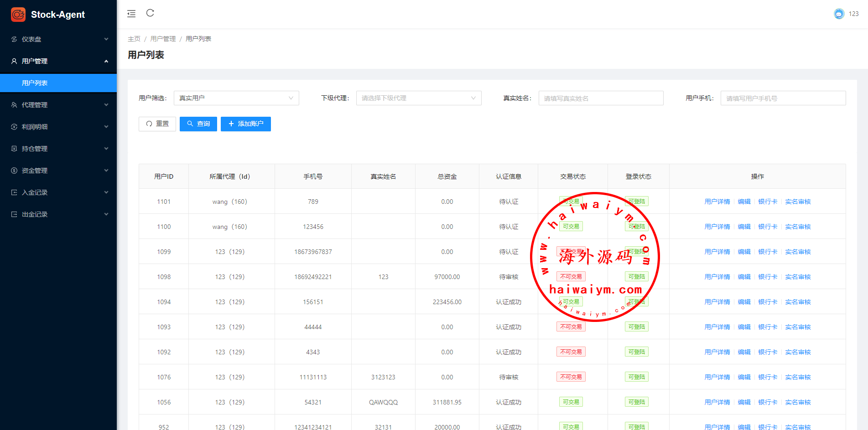
Task: Click the 仪表盘 dashboard icon
Action: click(x=14, y=39)
